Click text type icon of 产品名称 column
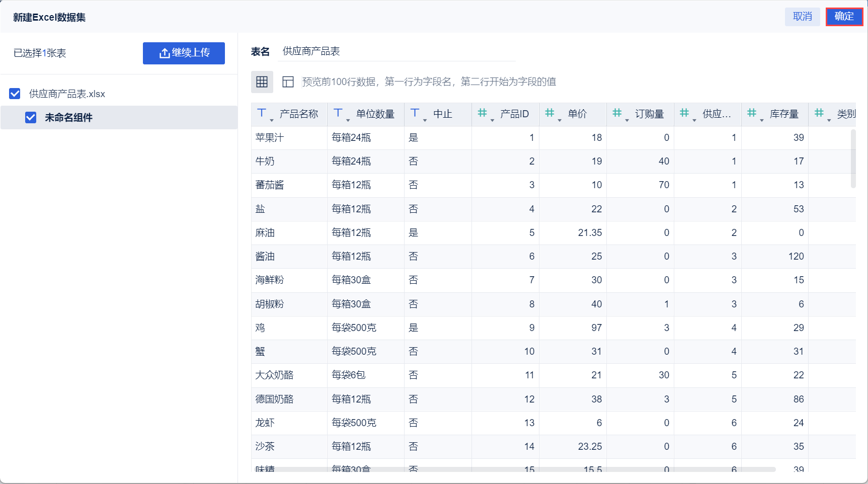The image size is (868, 484). tap(262, 113)
